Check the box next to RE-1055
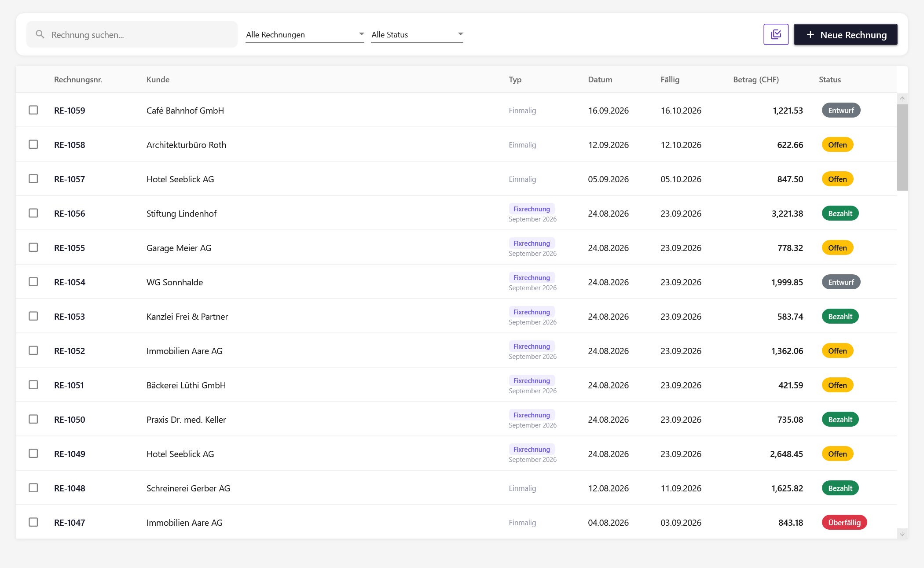The height and width of the screenshot is (568, 924). point(33,247)
